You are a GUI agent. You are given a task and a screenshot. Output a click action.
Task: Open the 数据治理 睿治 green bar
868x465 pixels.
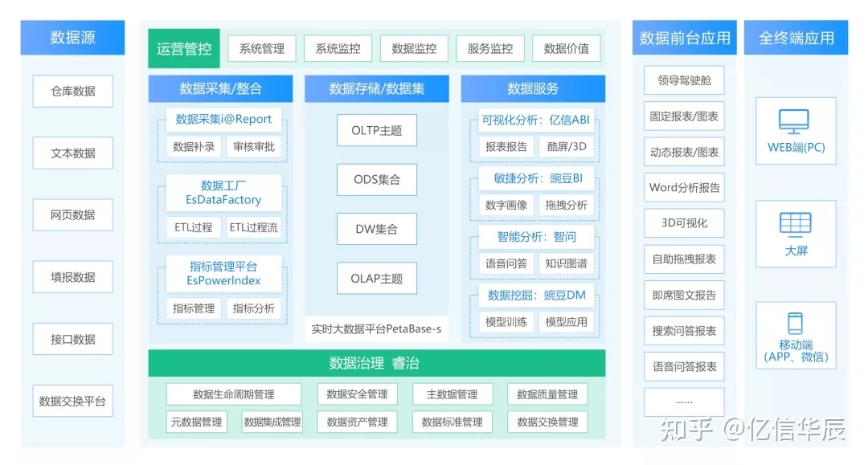point(376,363)
